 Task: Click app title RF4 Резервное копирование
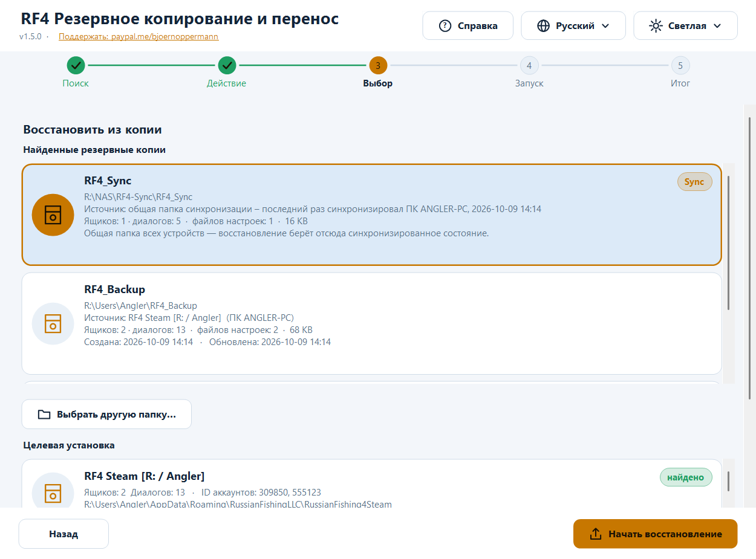point(180,19)
